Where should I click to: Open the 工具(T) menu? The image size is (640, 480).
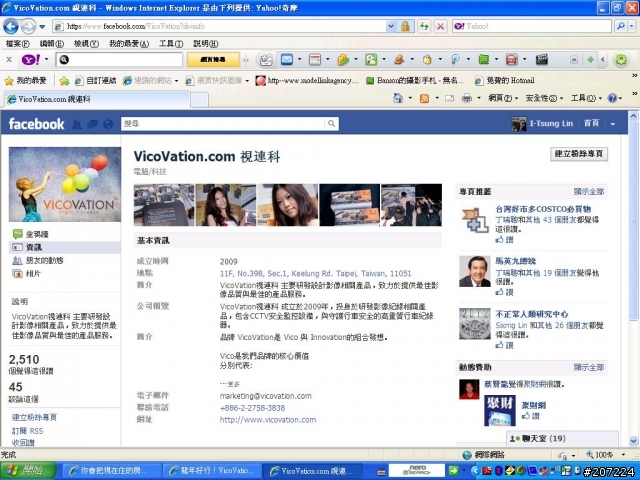pyautogui.click(x=171, y=43)
